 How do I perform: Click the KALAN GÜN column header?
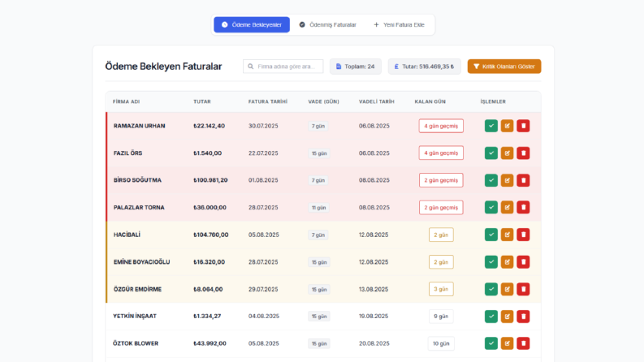[430, 101]
